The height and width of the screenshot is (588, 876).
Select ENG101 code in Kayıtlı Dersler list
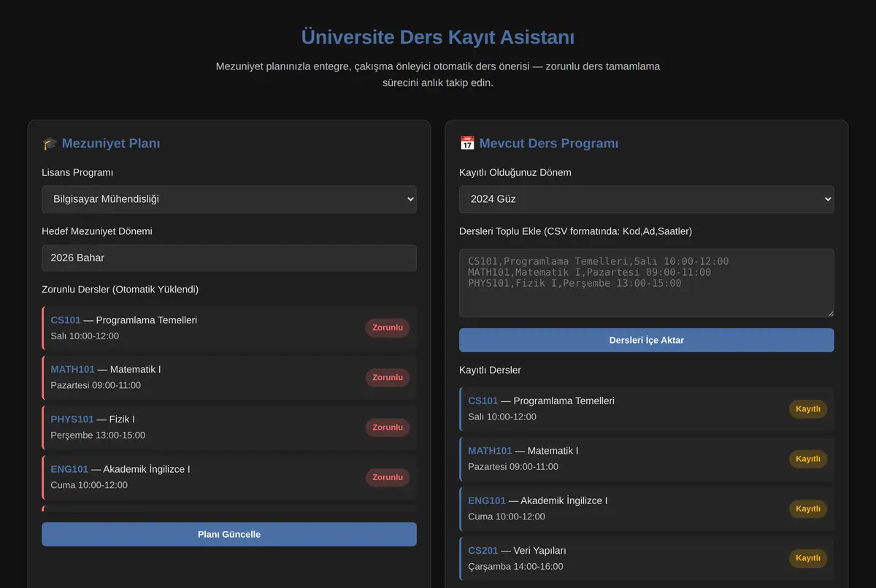point(487,500)
